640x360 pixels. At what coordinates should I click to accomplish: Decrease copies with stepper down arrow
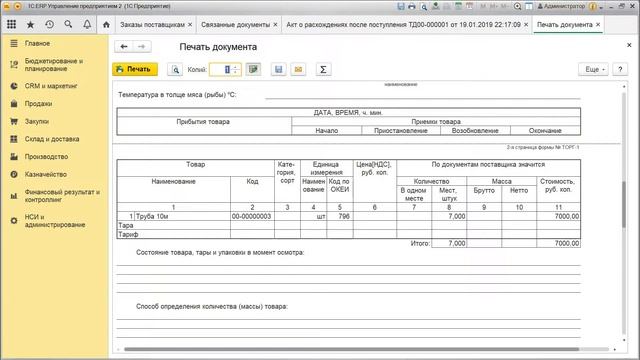pos(236,73)
